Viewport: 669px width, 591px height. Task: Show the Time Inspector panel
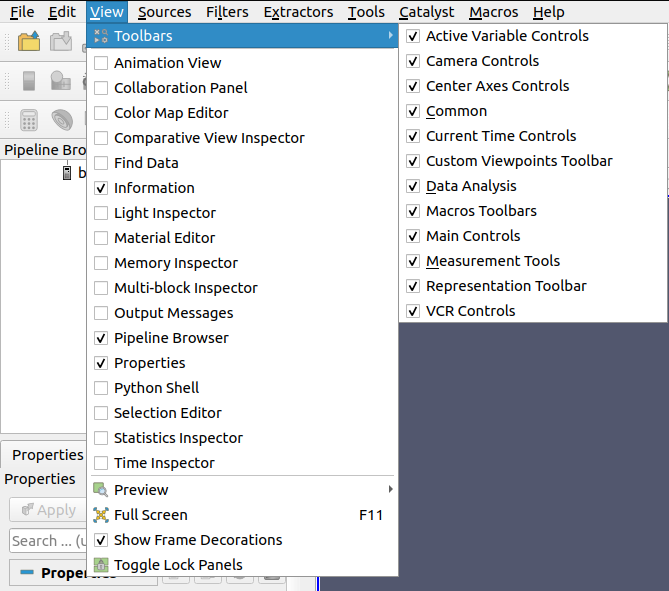pyautogui.click(x=101, y=463)
